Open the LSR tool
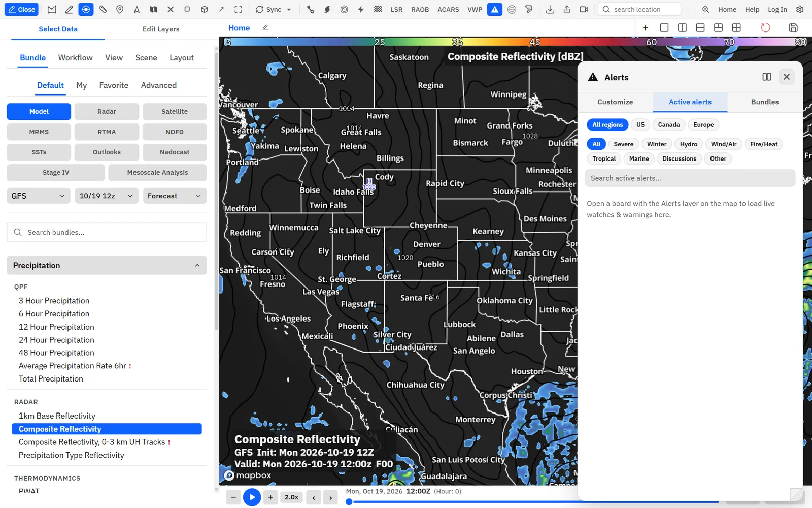The height and width of the screenshot is (508, 812). (x=396, y=9)
